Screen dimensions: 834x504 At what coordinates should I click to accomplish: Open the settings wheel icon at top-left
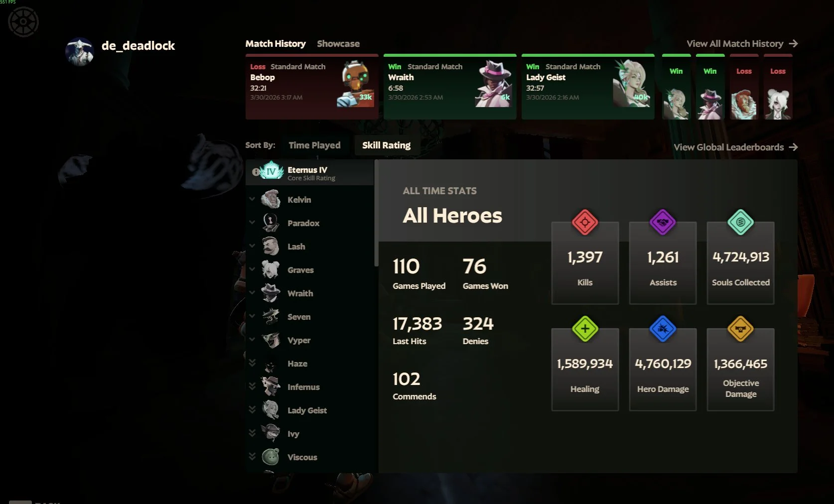point(23,22)
